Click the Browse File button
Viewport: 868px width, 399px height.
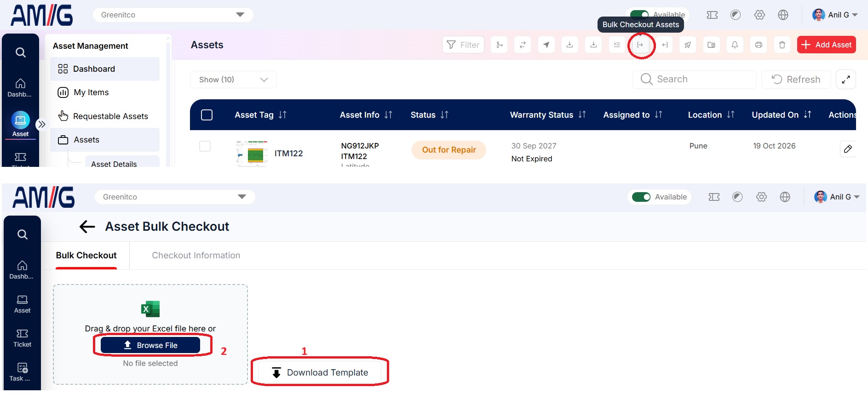click(x=150, y=345)
